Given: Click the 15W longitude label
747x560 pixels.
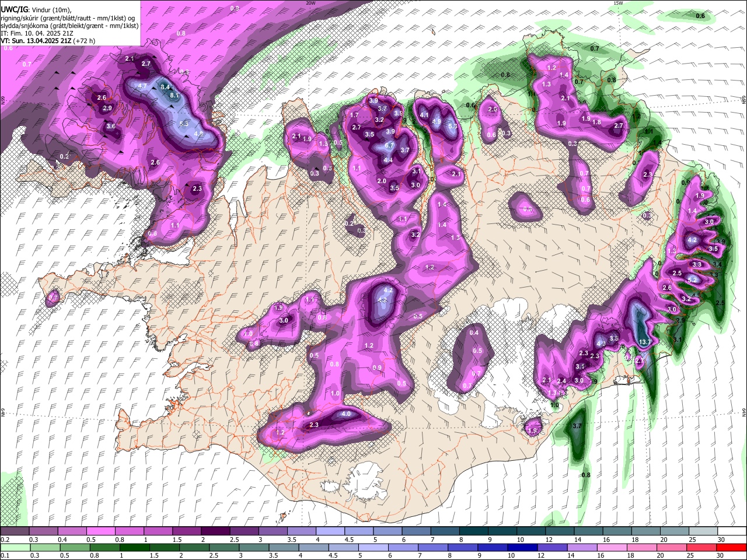Looking at the screenshot, I should tap(618, 3).
